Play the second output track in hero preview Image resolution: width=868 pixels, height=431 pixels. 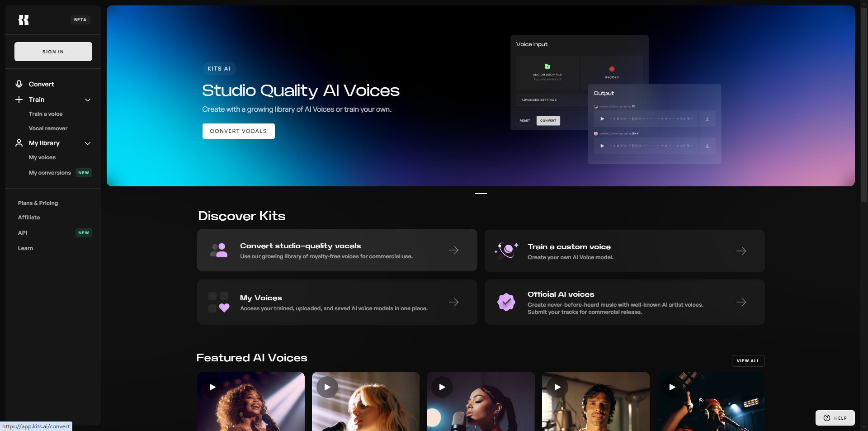pos(602,146)
